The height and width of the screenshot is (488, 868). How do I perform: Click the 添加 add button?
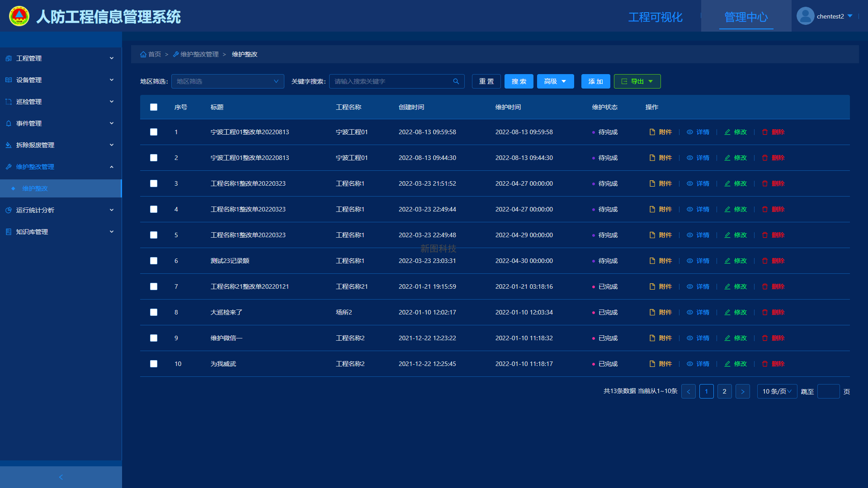(x=595, y=81)
